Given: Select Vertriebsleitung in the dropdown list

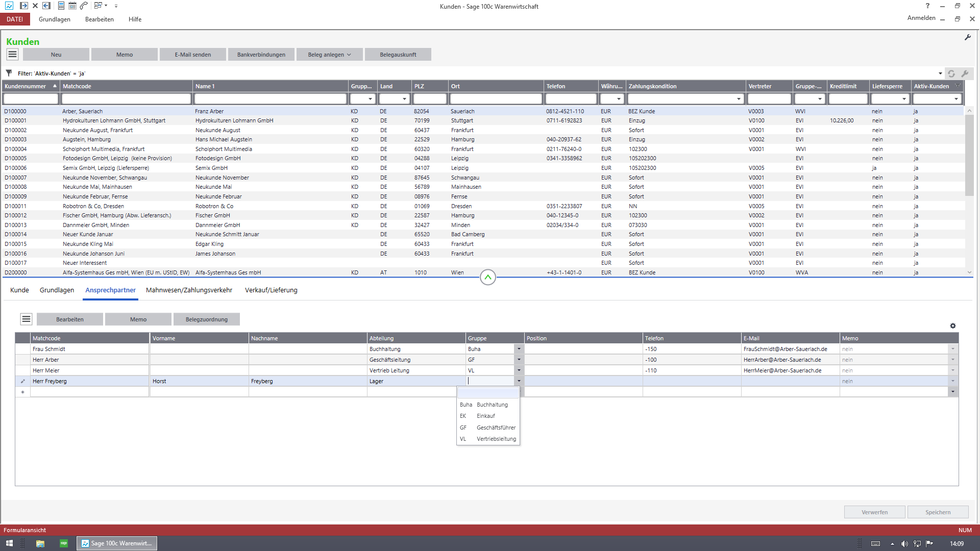Looking at the screenshot, I should [x=496, y=439].
